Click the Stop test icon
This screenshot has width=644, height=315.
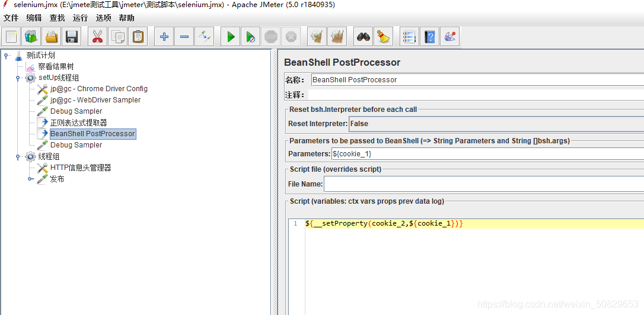[270, 37]
